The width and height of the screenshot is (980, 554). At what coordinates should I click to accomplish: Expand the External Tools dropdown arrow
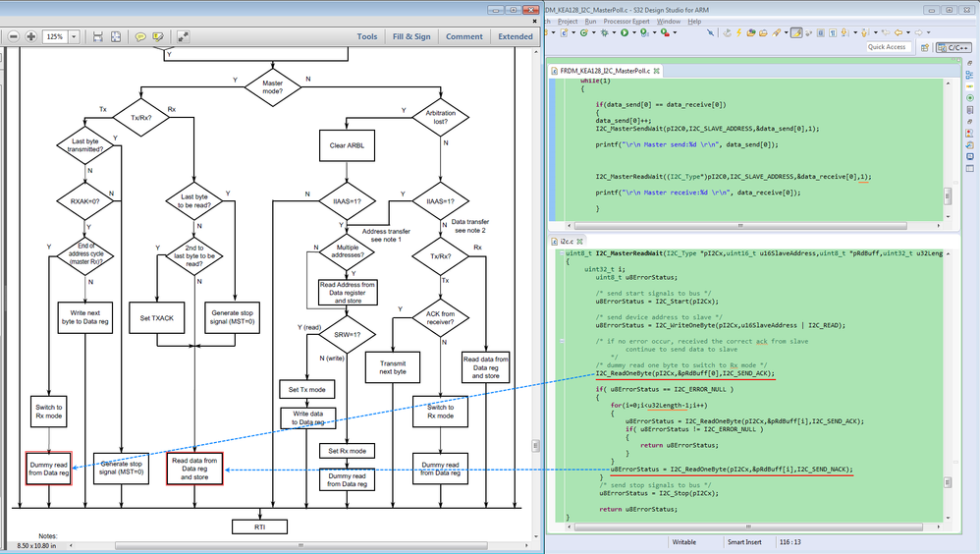(675, 32)
